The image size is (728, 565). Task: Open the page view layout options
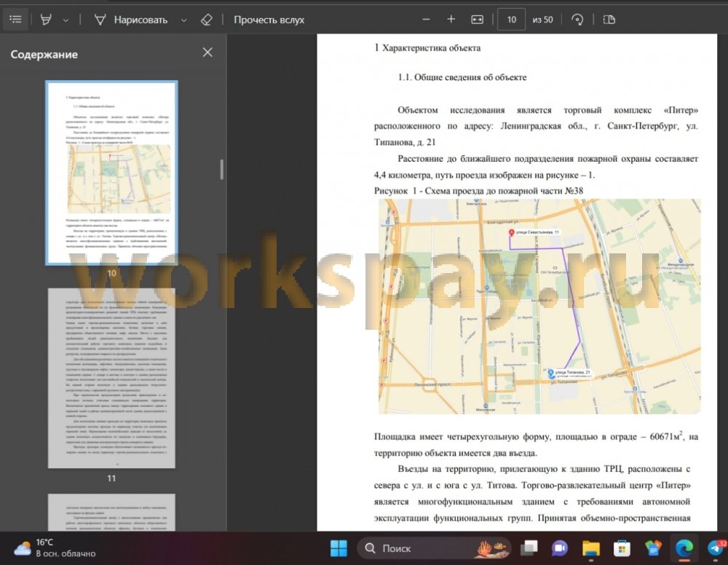point(609,20)
